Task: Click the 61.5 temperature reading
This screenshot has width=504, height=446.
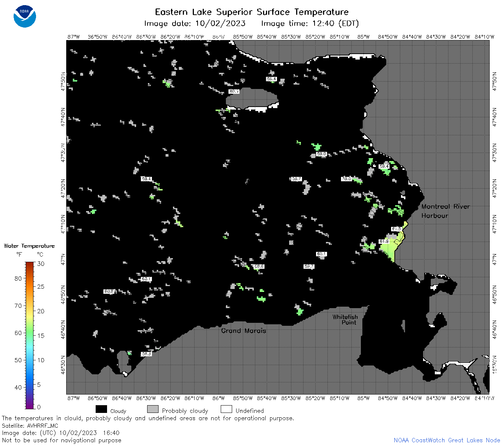Action: (396, 229)
